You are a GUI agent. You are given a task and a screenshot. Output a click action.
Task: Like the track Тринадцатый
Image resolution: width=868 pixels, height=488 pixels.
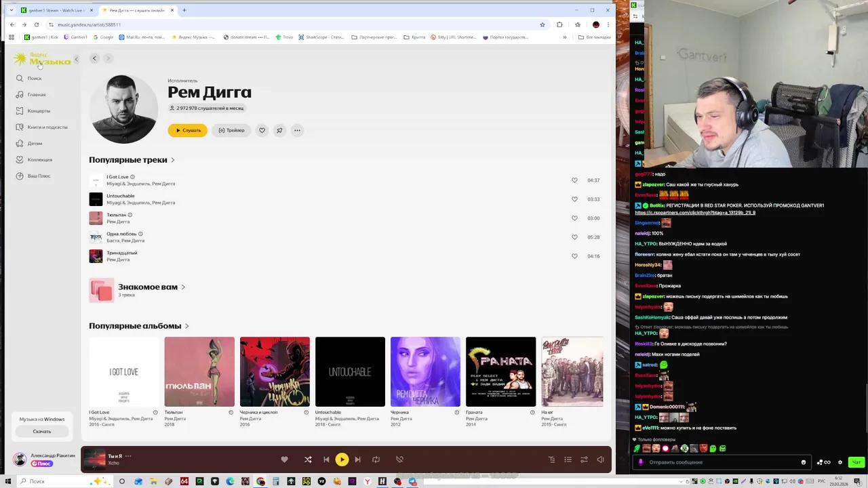click(x=574, y=256)
